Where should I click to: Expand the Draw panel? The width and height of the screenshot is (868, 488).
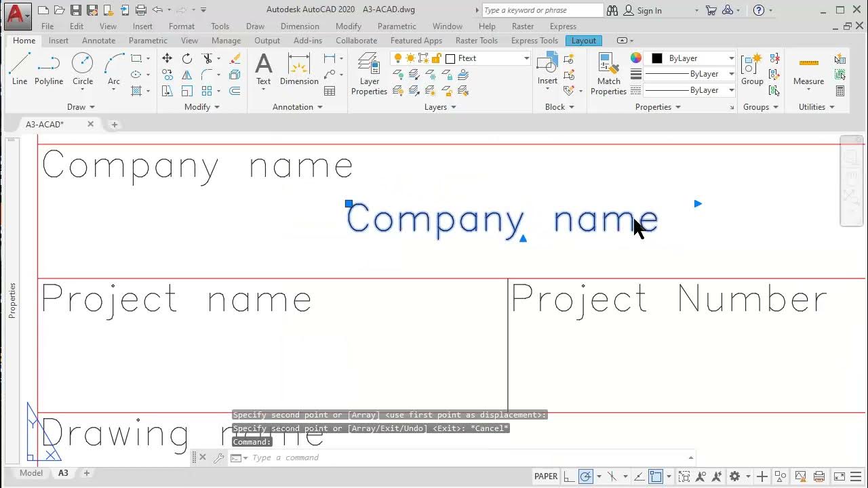tap(81, 107)
